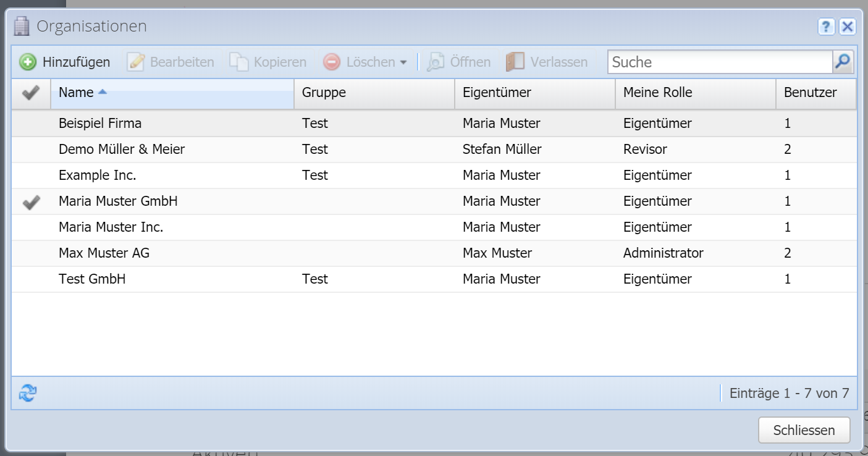Click the Öffnen magnifier icon
The height and width of the screenshot is (456, 868).
point(436,62)
